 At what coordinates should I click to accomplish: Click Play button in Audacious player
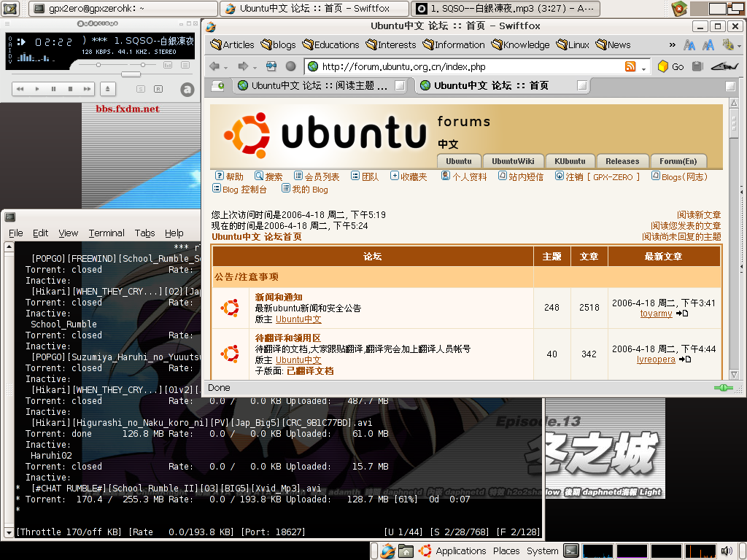(37, 89)
